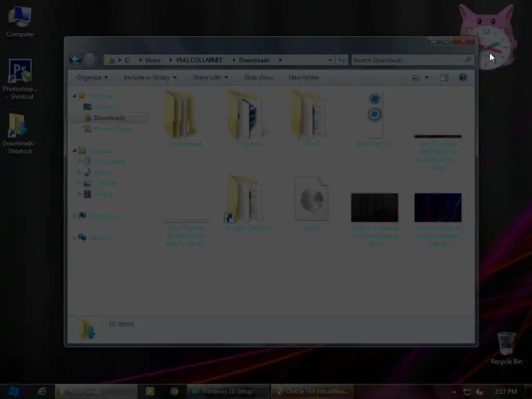Open the address bar history dropdown
Viewport: 532px width, 399px height.
[330, 60]
